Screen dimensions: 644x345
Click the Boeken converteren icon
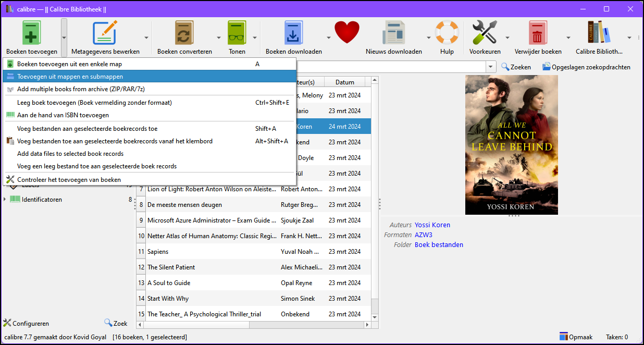(x=184, y=37)
